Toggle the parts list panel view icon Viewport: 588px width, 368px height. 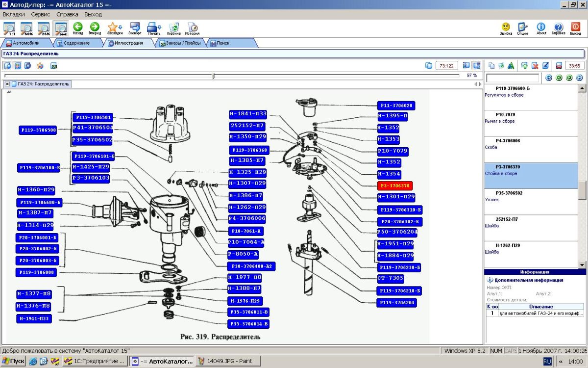tap(476, 65)
